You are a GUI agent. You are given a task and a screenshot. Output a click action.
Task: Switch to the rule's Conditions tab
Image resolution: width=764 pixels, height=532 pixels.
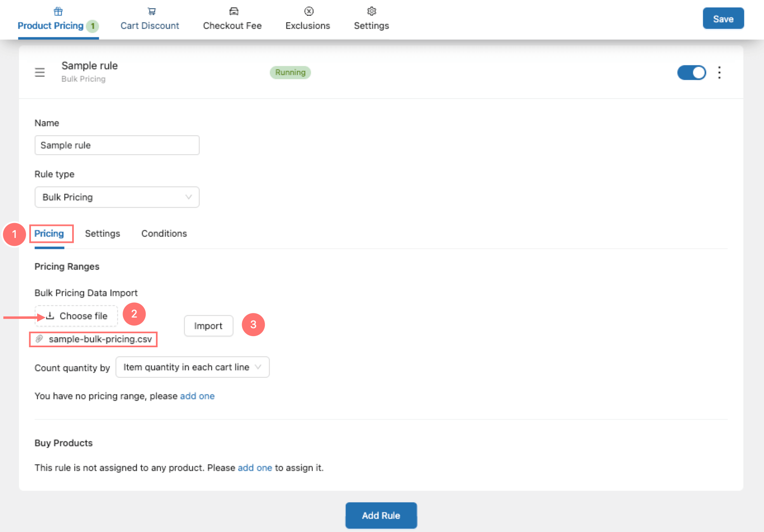[x=164, y=233]
